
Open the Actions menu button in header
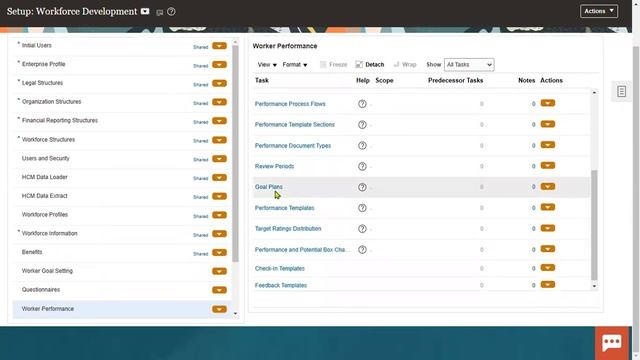tap(599, 11)
